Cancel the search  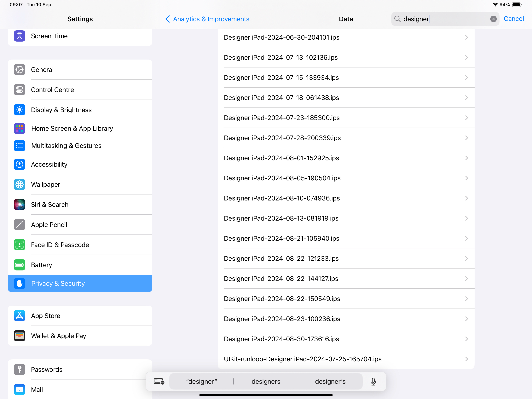[x=514, y=19]
